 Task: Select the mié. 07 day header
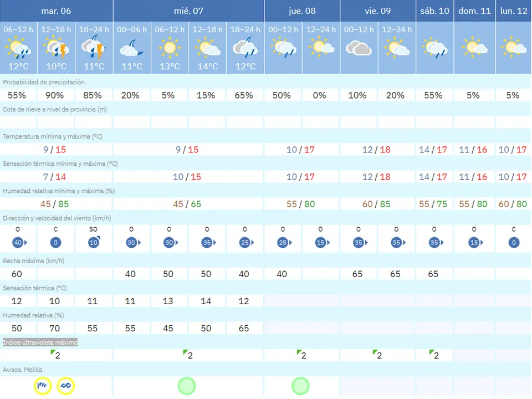click(188, 11)
